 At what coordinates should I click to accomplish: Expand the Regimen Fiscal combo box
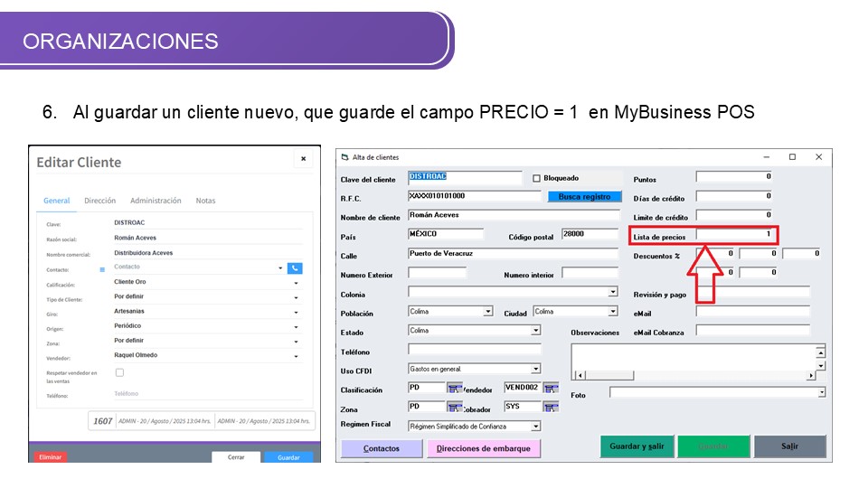[x=535, y=427]
